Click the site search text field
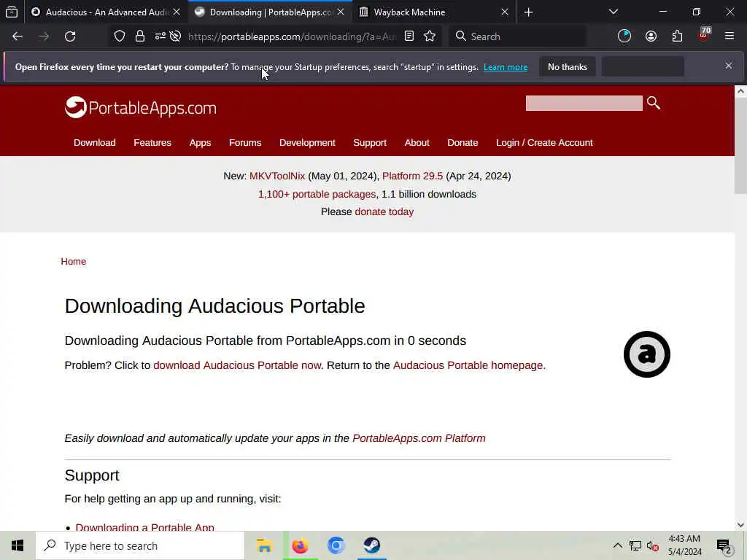 [x=584, y=103]
